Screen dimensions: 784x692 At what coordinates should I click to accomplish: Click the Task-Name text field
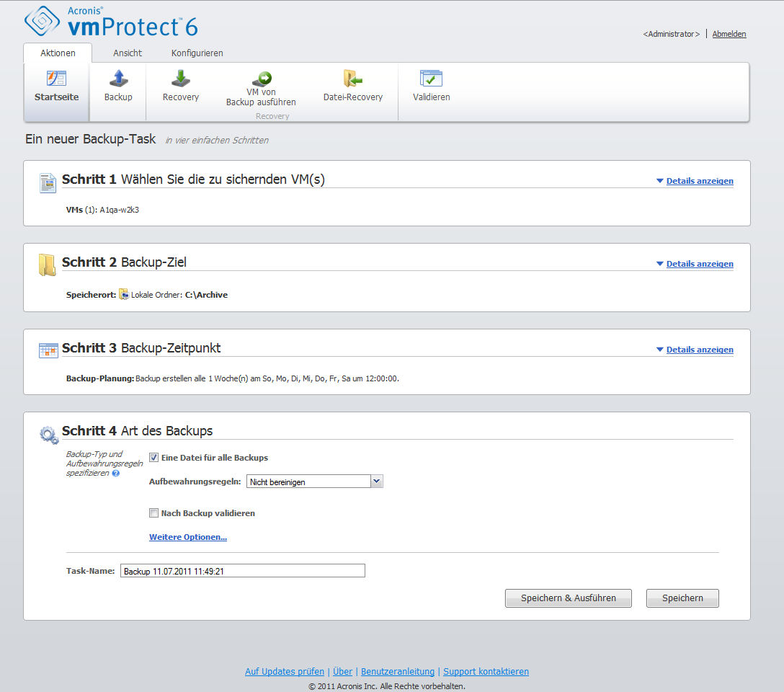click(x=242, y=571)
